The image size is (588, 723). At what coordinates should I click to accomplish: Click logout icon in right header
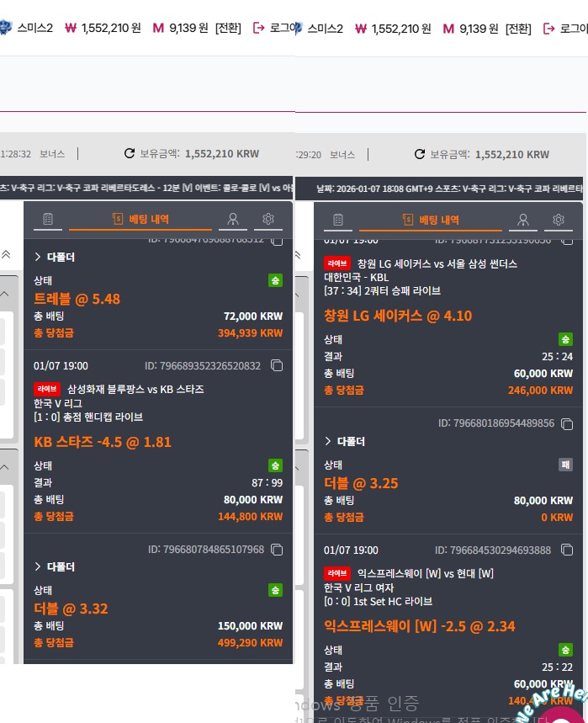point(548,29)
